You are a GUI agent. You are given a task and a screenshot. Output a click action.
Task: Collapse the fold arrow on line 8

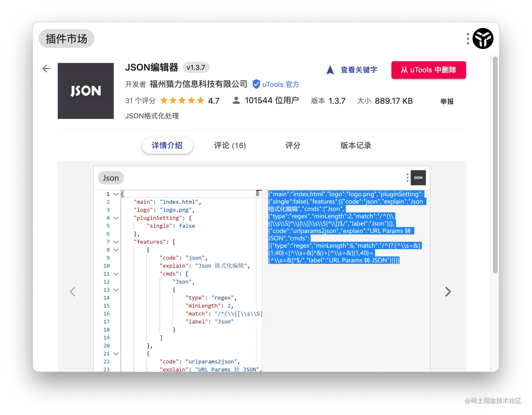116,250
